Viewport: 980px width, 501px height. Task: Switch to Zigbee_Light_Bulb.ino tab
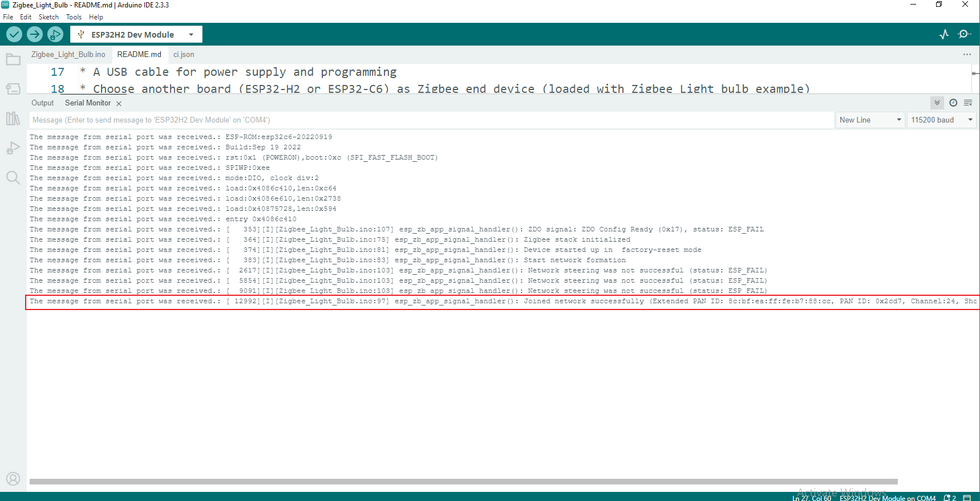click(68, 55)
